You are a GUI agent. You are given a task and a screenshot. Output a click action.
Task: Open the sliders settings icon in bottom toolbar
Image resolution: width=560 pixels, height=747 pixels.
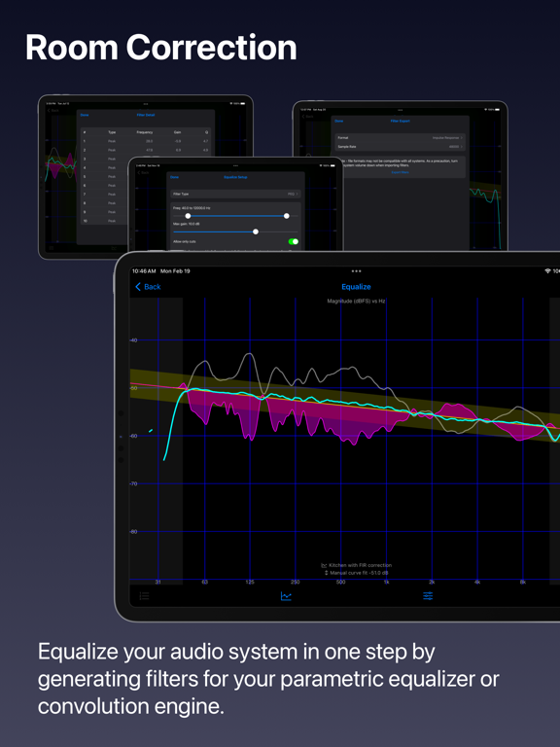428,596
